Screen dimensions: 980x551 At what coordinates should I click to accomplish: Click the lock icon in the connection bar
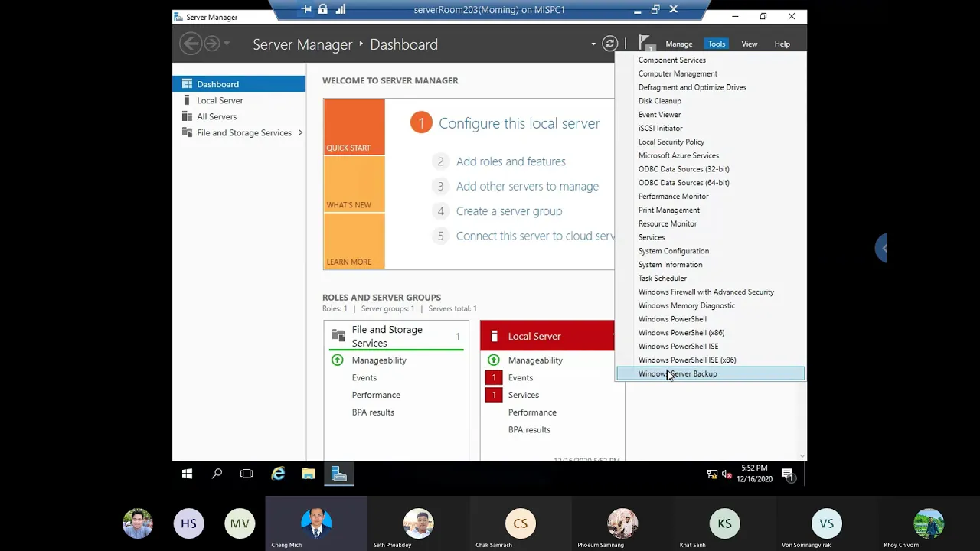click(x=323, y=9)
